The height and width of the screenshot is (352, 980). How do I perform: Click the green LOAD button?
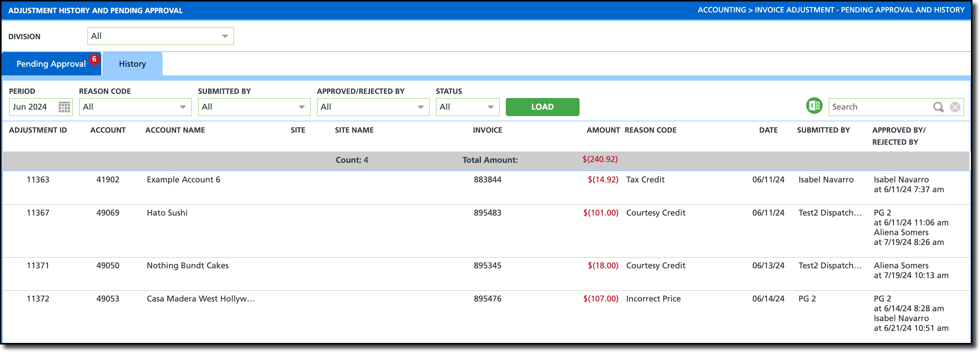pos(543,107)
